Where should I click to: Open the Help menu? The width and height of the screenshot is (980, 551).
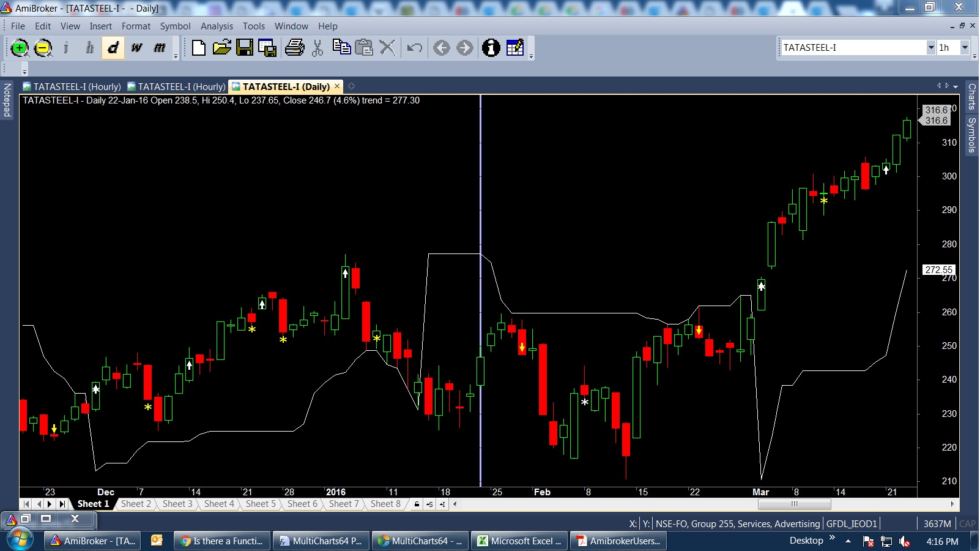point(328,26)
